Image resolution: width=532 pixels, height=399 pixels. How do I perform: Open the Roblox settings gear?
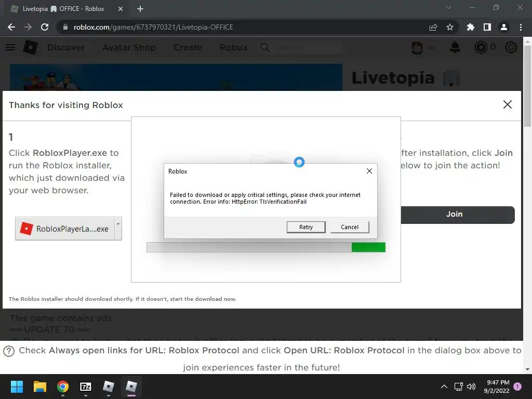pos(511,47)
